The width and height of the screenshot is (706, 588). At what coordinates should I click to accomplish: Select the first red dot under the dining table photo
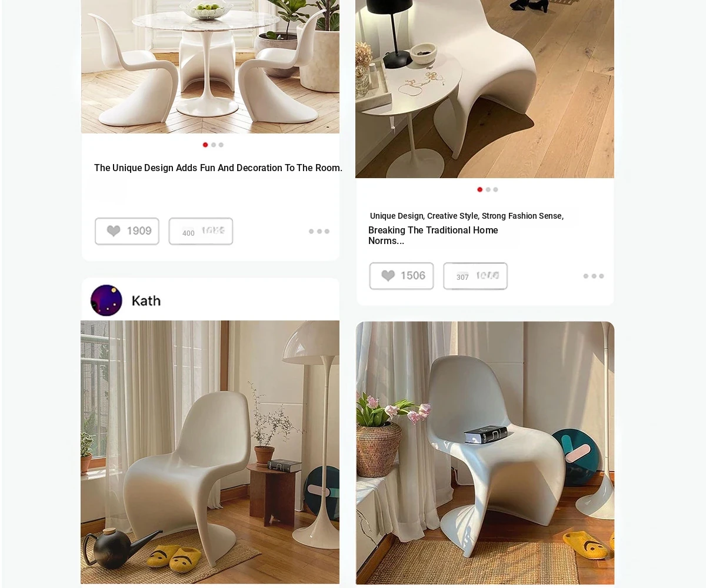coord(205,145)
